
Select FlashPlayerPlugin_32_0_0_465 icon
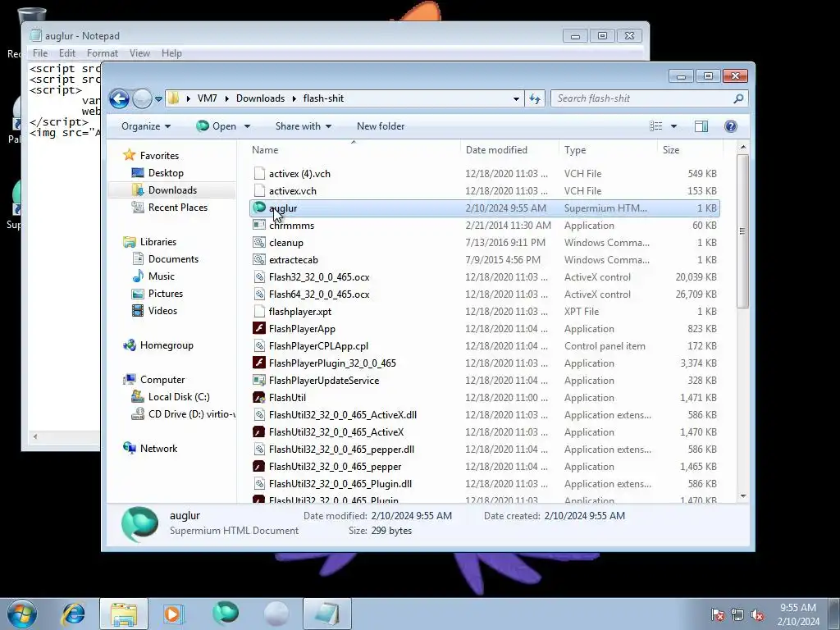[x=259, y=363]
